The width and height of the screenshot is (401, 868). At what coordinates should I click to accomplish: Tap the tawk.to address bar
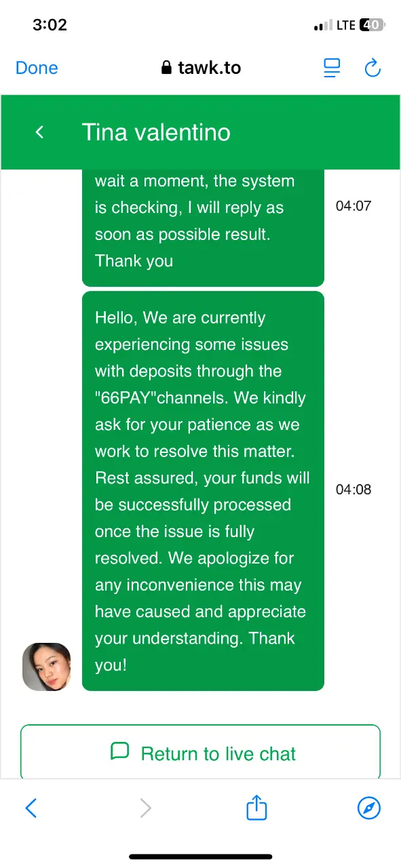coord(201,68)
